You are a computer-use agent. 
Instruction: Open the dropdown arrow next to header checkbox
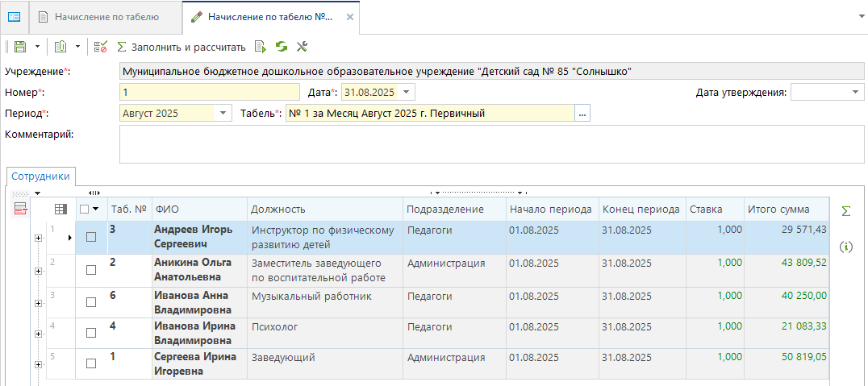point(96,209)
